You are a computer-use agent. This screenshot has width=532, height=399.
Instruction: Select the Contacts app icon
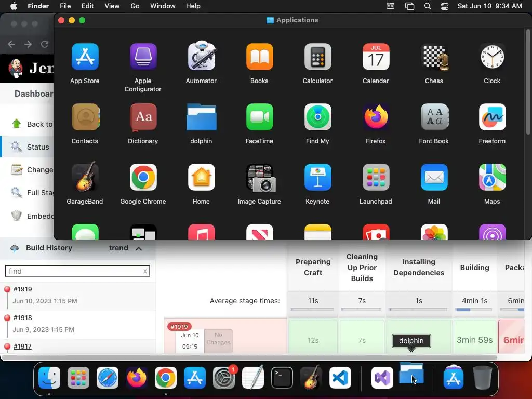point(85,117)
